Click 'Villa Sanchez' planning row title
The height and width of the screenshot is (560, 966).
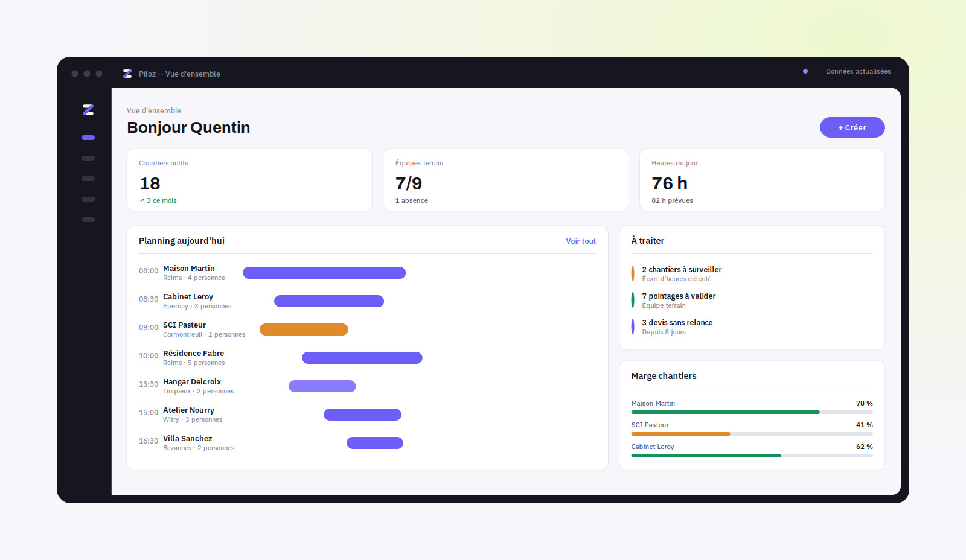click(187, 439)
